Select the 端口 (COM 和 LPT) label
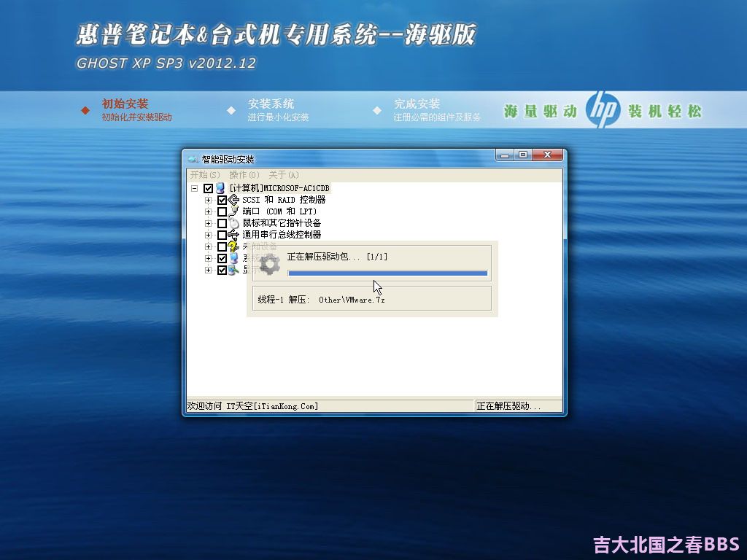The image size is (747, 560). coord(279,211)
